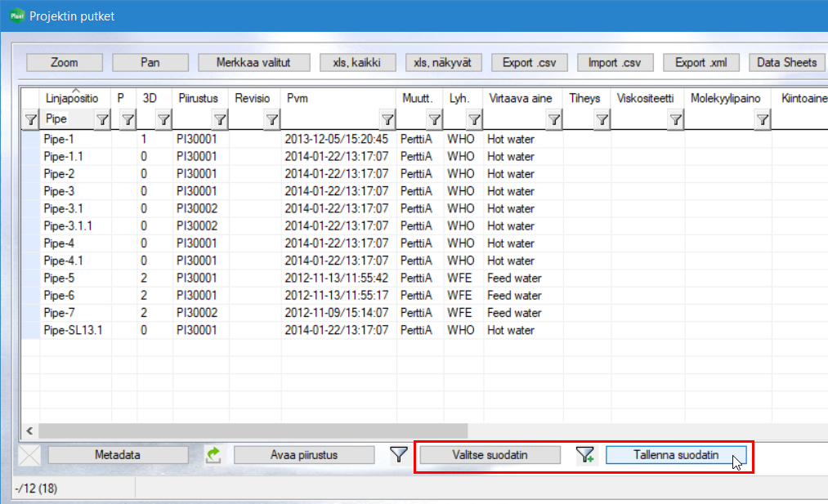Click the Pipe filter input under Linjapositio
Image resolution: width=828 pixels, height=504 pixels.
68,120
